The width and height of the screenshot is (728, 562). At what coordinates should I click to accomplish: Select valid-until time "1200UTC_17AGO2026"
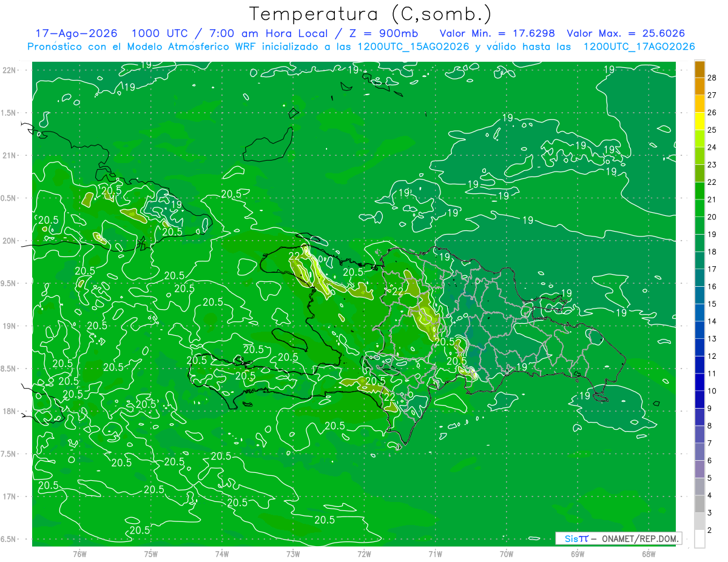639,47
